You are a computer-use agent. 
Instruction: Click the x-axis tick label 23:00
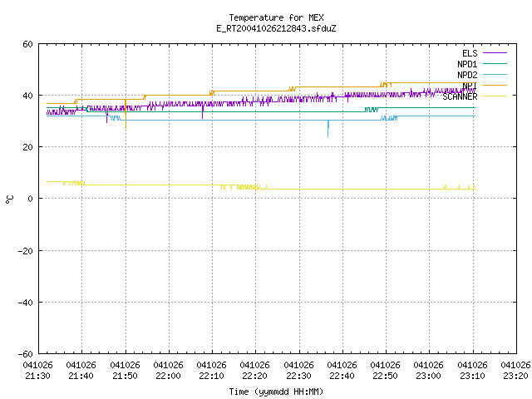(428, 376)
